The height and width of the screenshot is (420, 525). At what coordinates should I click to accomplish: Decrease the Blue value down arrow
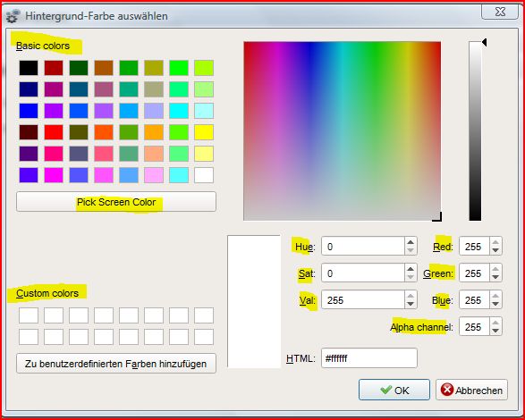click(495, 304)
